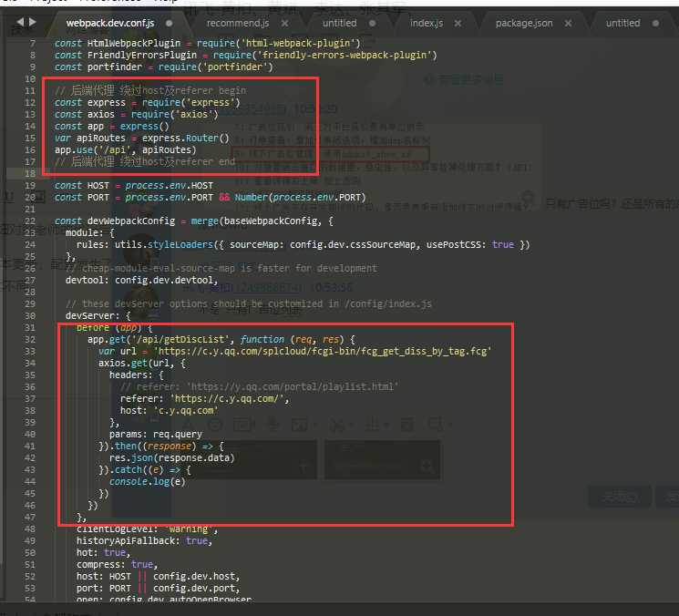Click "port: PORT || config.dev.port," line

(x=158, y=589)
